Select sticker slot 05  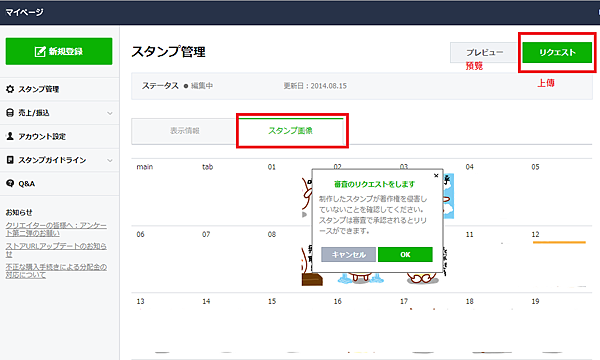(559, 192)
